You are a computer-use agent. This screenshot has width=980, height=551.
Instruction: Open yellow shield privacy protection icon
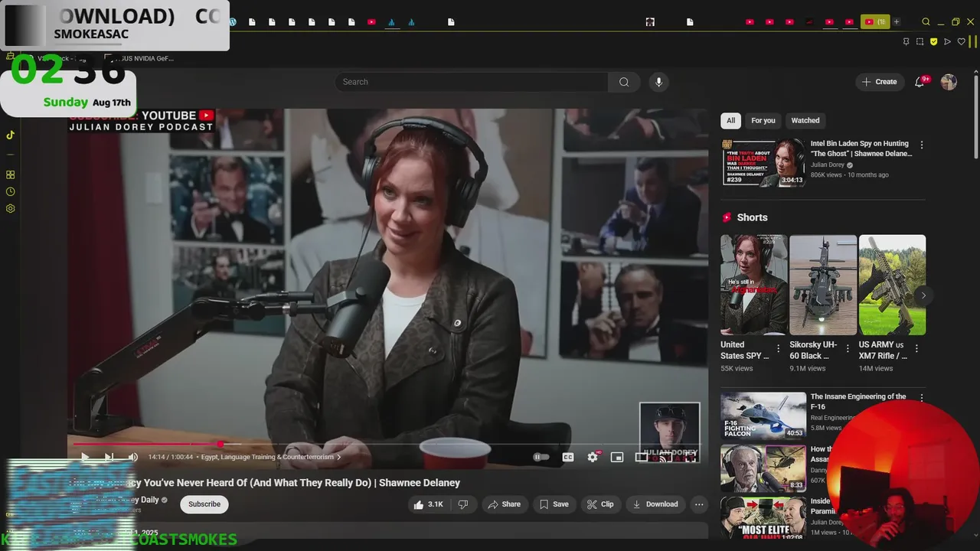(x=934, y=41)
